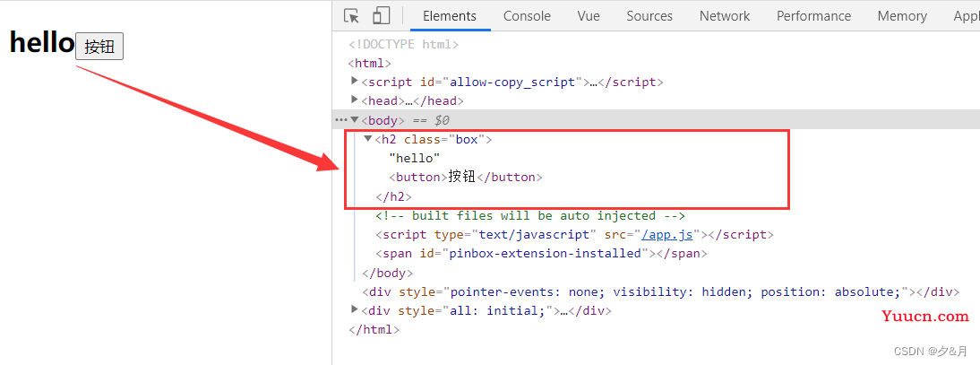This screenshot has width=980, height=365.
Task: Select the DOCTYPE html line
Action: [404, 45]
